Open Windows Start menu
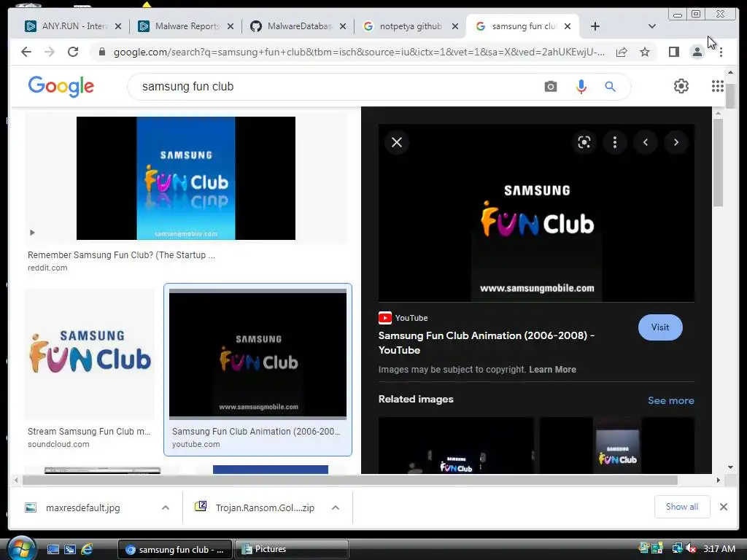Image resolution: width=747 pixels, height=560 pixels. tap(22, 549)
